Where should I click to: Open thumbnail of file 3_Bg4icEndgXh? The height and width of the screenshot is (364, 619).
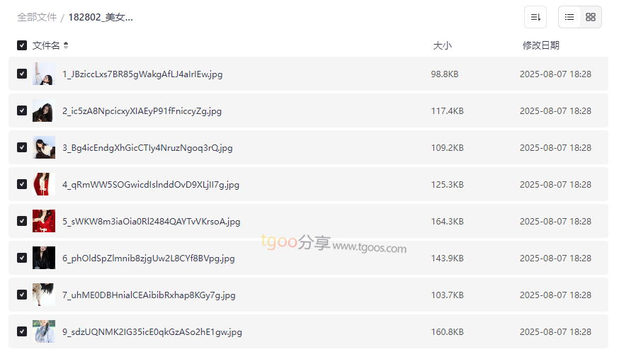(44, 147)
